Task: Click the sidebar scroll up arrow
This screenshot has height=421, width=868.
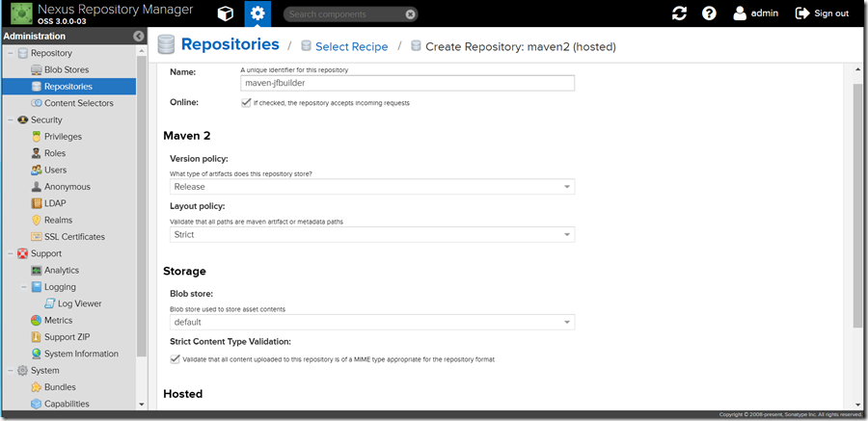Action: [x=141, y=51]
